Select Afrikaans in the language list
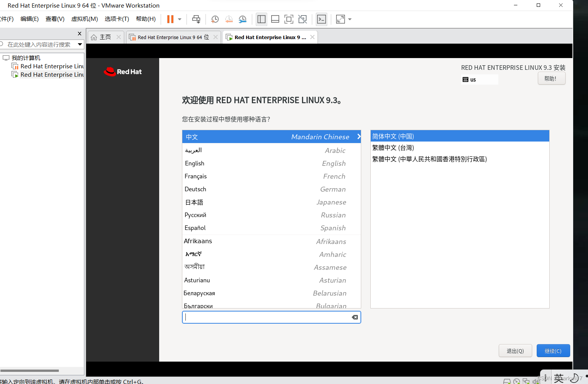Screen dimensions: 588x384 pos(271,241)
